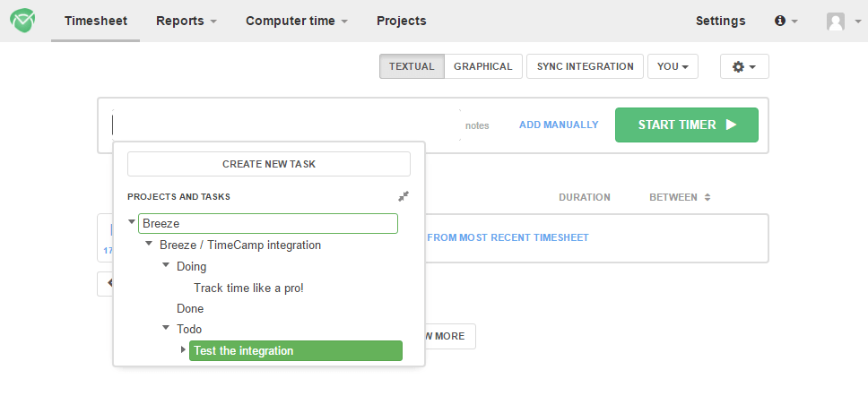The width and height of the screenshot is (868, 396).
Task: Switch to GRAPHICAL timesheet view
Action: coord(482,66)
